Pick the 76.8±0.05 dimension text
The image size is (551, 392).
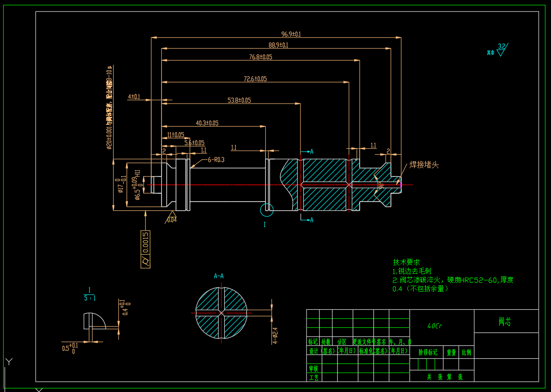(x=260, y=56)
